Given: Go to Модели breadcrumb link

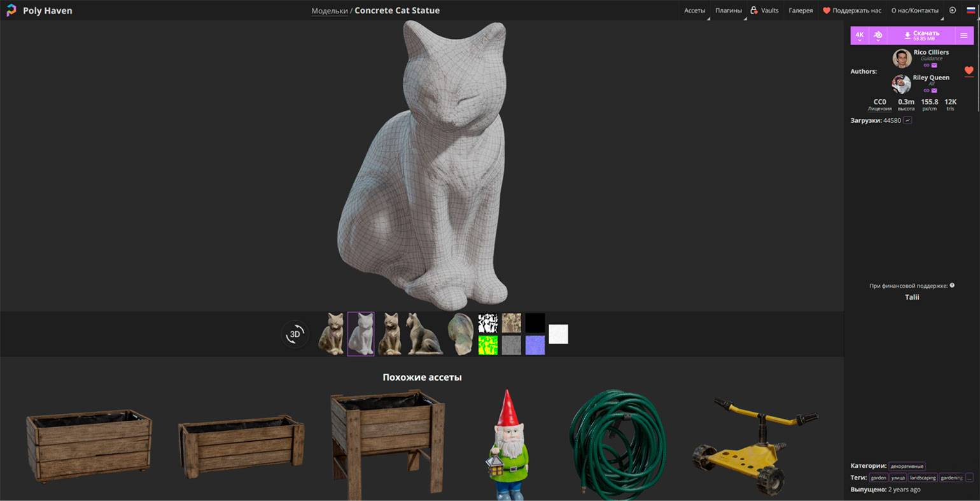Looking at the screenshot, I should [329, 10].
